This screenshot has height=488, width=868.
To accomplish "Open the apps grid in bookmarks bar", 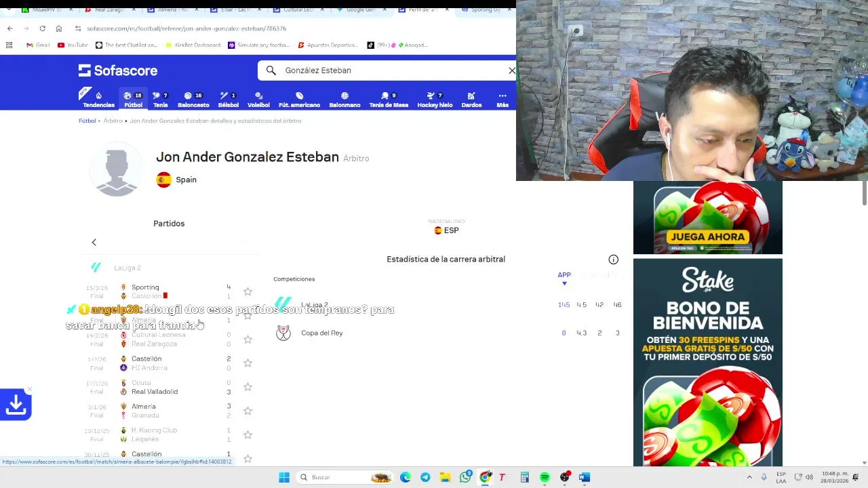I will tap(9, 45).
